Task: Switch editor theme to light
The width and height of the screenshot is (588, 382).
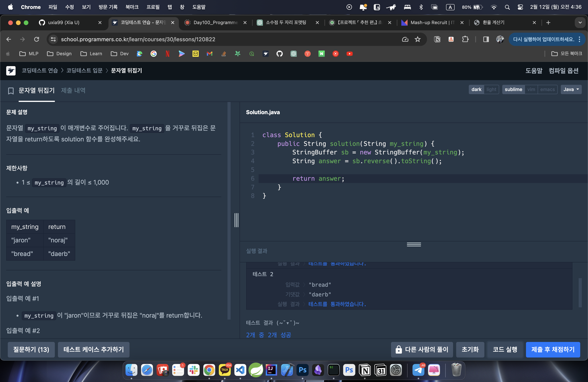Action: (491, 89)
